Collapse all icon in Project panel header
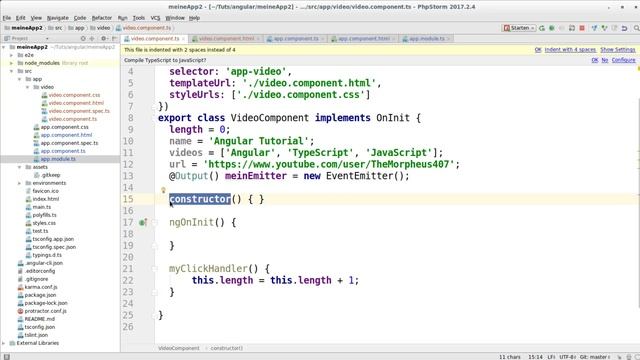 point(92,38)
